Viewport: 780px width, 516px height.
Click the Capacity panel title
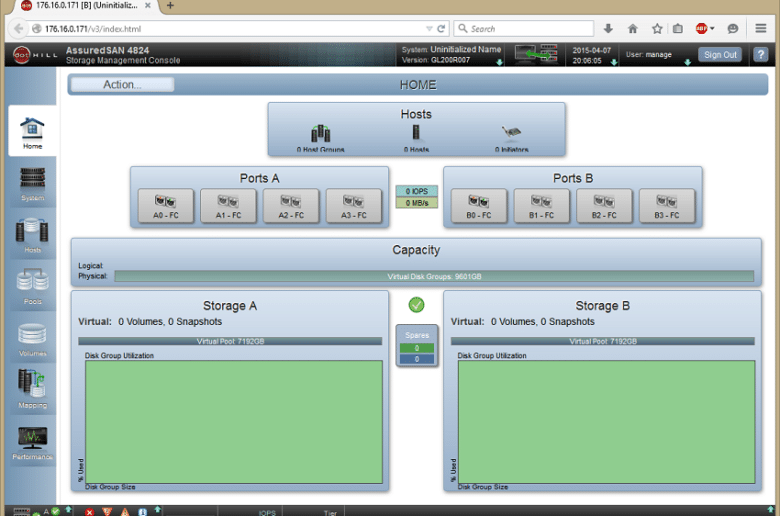(x=416, y=250)
